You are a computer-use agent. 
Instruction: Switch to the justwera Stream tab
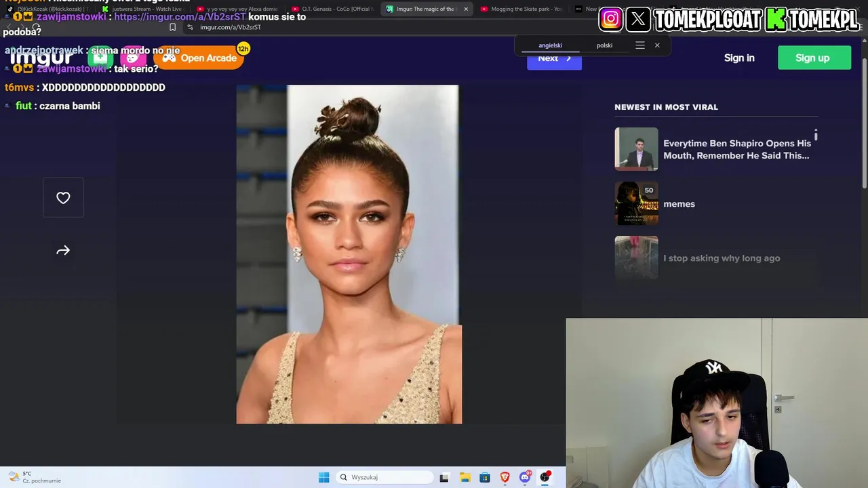(142, 9)
